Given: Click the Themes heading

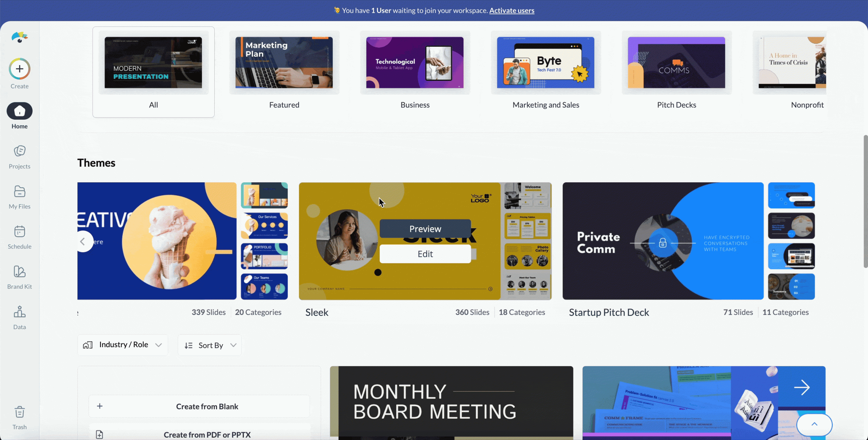Looking at the screenshot, I should click(x=96, y=163).
